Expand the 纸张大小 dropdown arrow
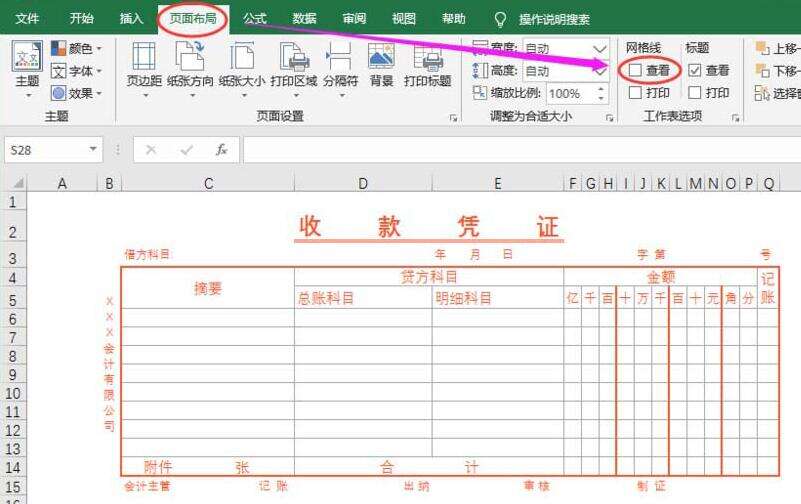 [244, 95]
